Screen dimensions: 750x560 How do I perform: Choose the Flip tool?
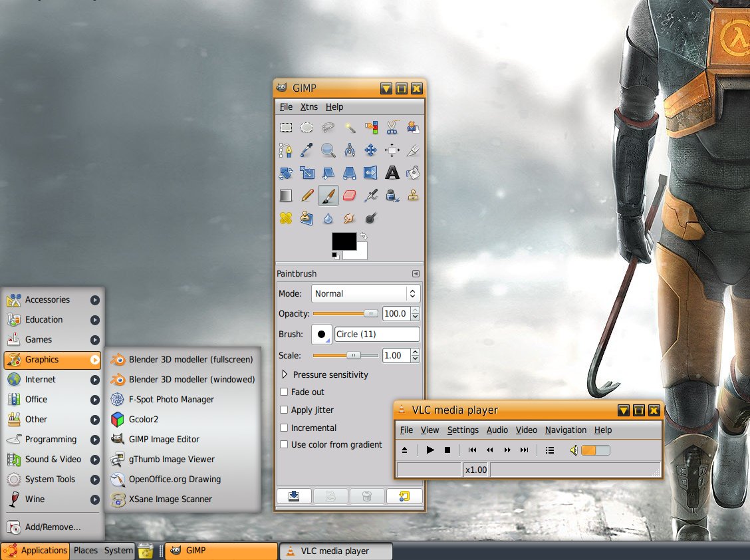tap(371, 173)
